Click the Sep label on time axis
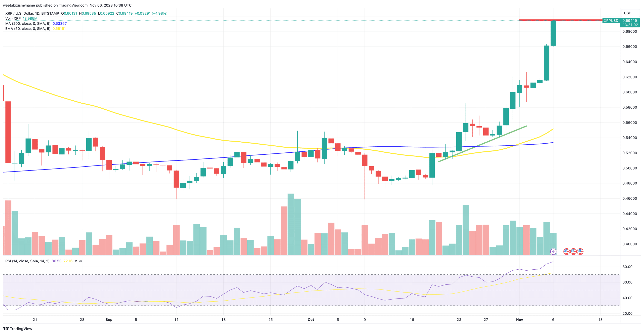The width and height of the screenshot is (644, 334). click(x=109, y=319)
